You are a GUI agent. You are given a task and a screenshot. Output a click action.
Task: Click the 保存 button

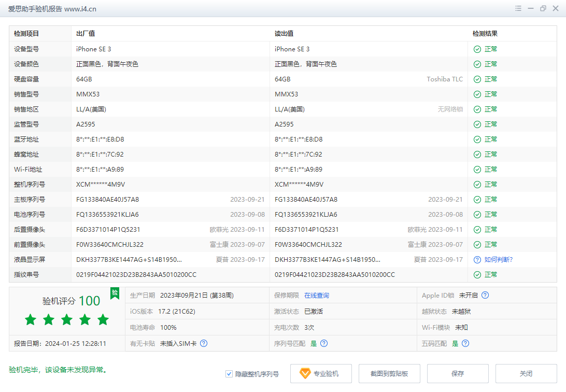point(458,373)
